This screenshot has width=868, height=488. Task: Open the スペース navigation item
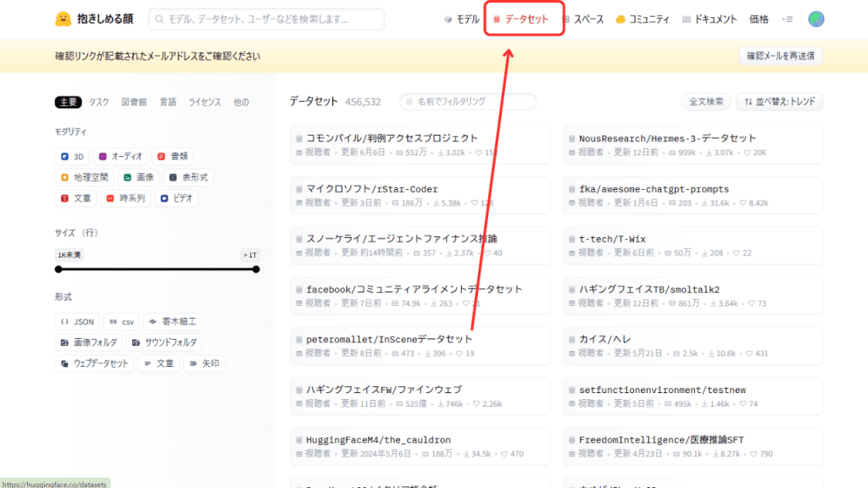click(583, 19)
